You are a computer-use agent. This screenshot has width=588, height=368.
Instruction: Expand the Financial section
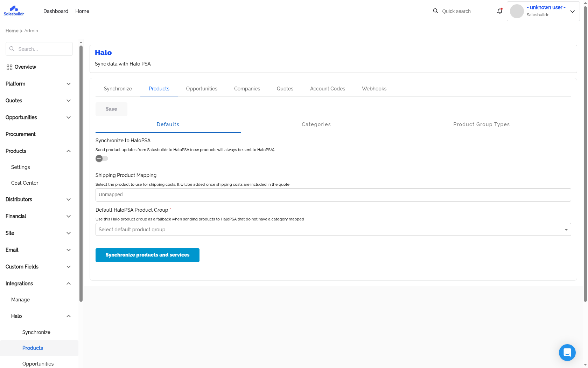pyautogui.click(x=69, y=216)
